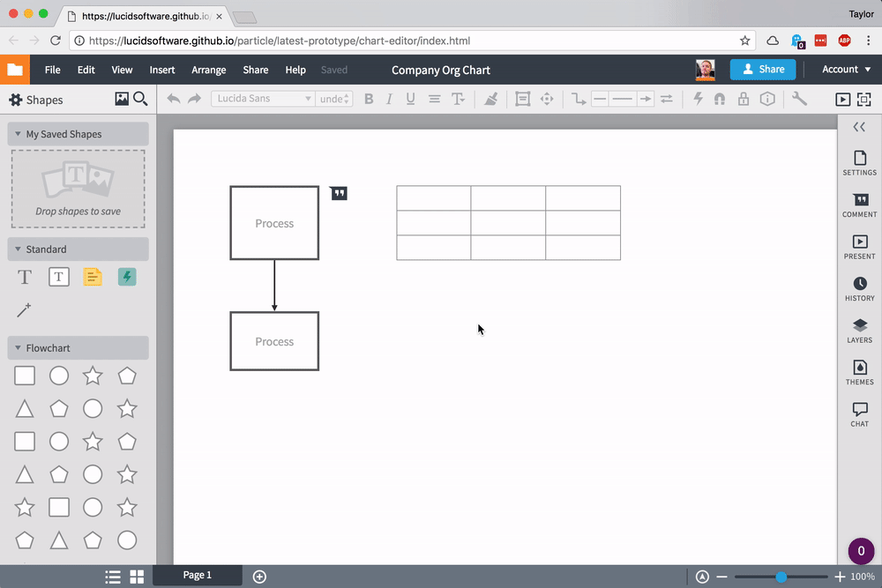Open the Chat panel
882x588 pixels.
click(859, 413)
